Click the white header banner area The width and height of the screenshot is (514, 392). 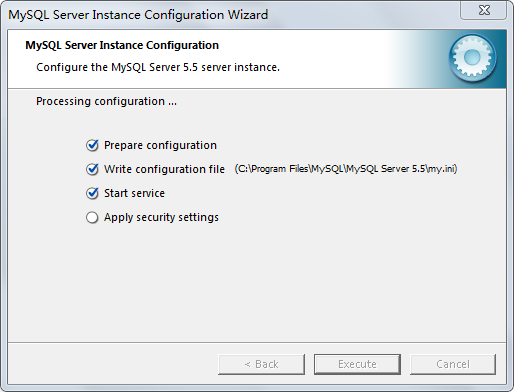click(x=200, y=59)
